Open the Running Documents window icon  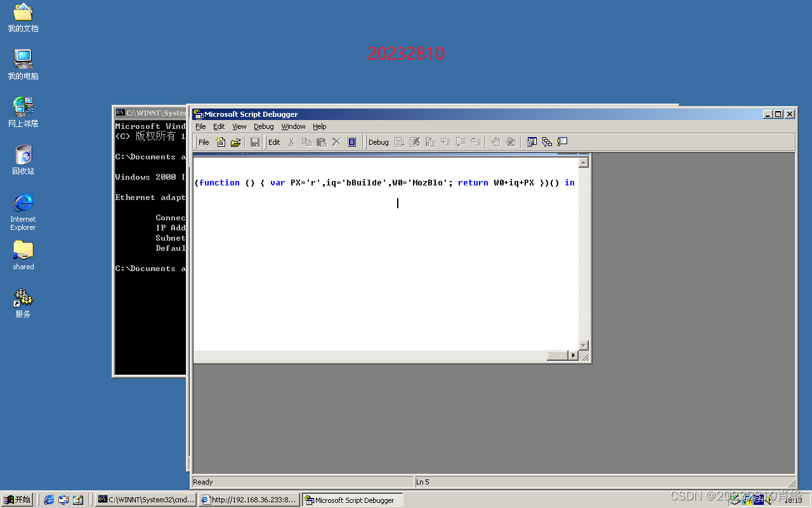click(x=532, y=142)
